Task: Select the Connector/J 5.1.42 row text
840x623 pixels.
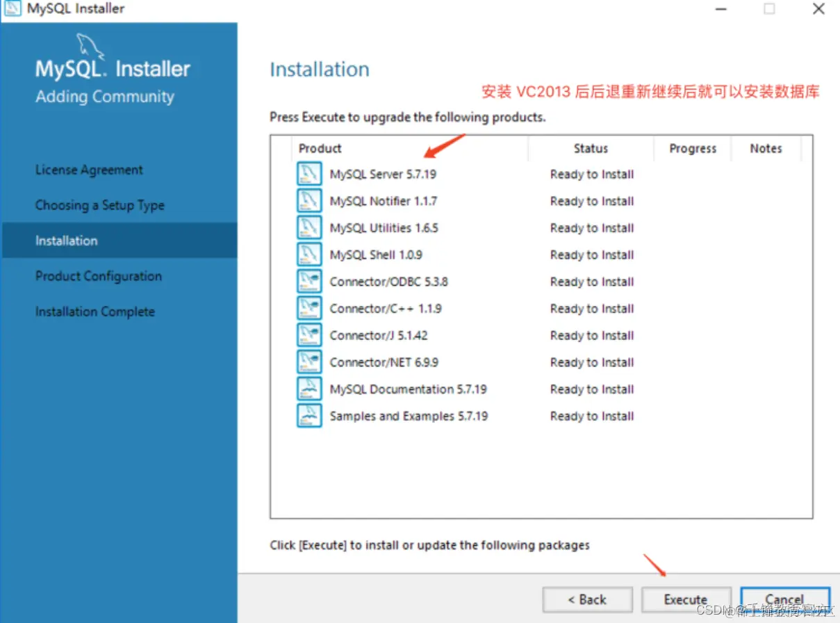Action: click(x=379, y=335)
